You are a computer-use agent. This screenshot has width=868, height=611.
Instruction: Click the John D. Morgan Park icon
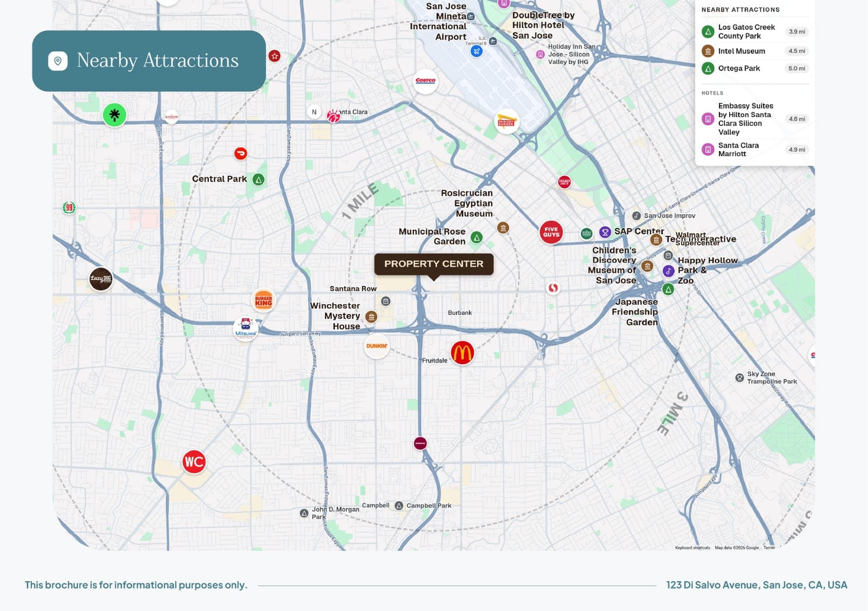pyautogui.click(x=304, y=513)
